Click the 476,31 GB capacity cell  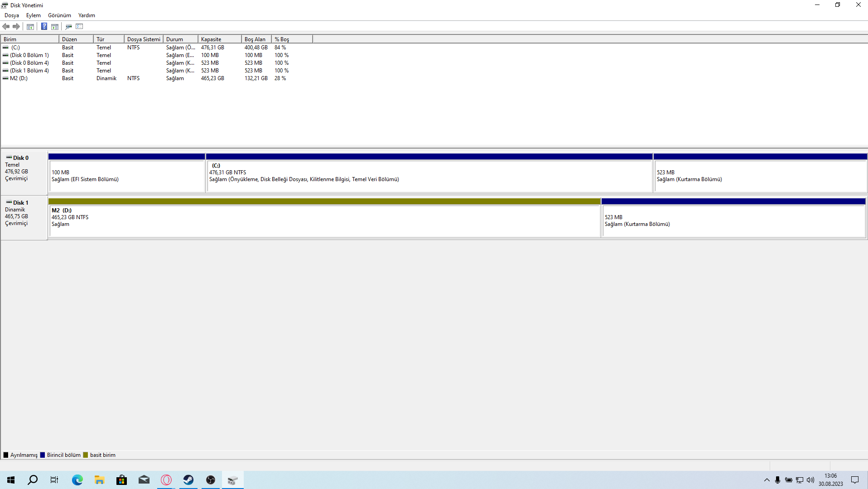212,48
